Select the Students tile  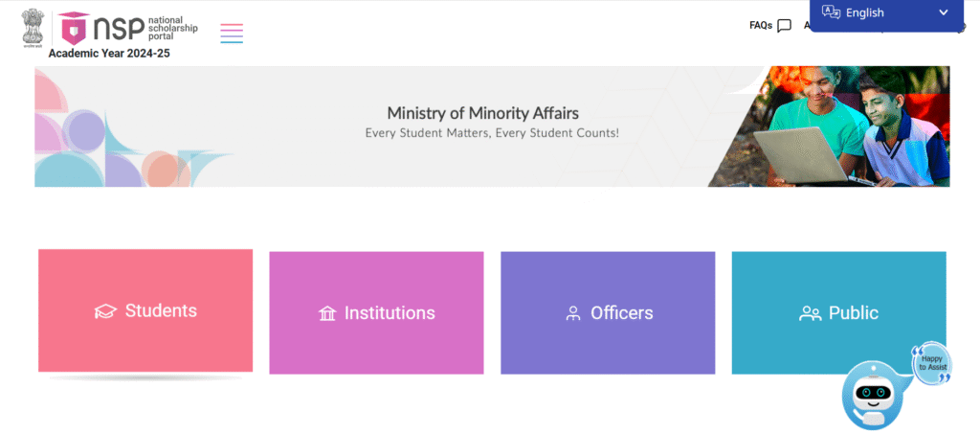click(145, 310)
